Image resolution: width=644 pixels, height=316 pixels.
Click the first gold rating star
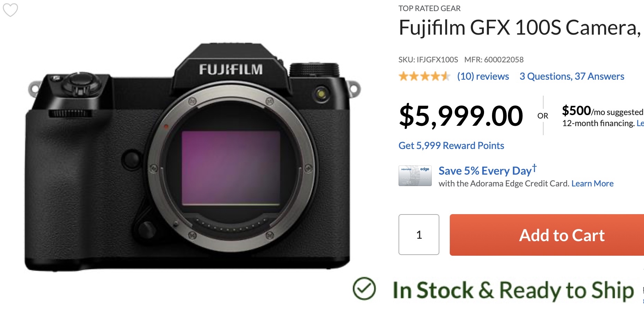point(403,76)
